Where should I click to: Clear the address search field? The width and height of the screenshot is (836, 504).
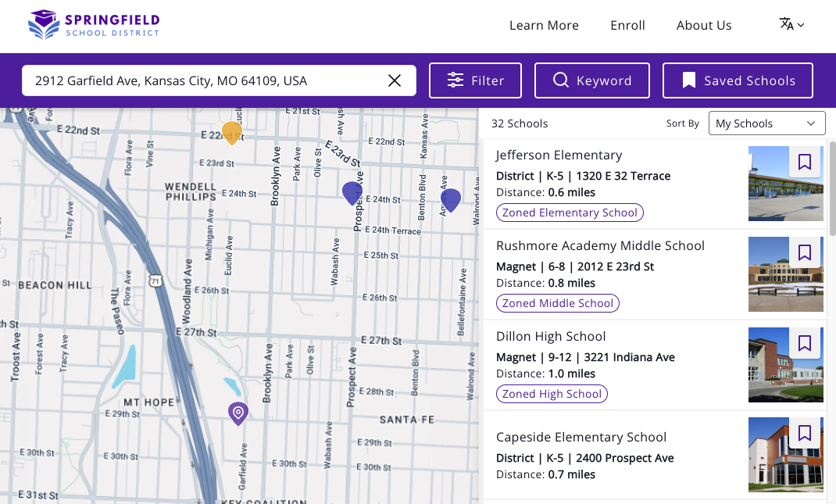click(395, 80)
